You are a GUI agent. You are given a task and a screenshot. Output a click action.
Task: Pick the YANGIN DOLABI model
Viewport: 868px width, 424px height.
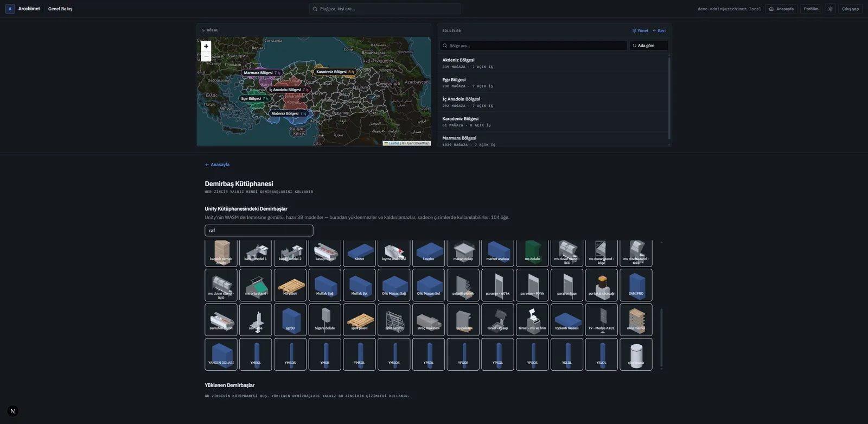pos(221,355)
